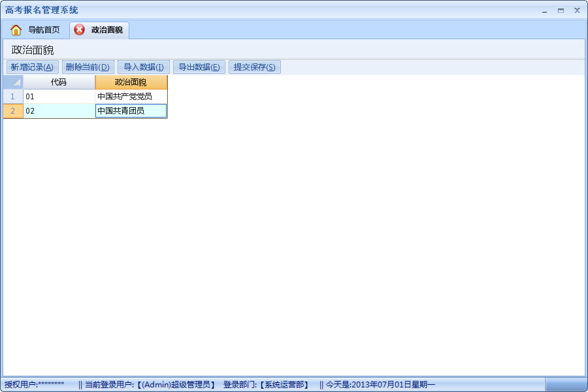The height and width of the screenshot is (392, 588).
Task: Open 导入数据(I) import function
Action: click(x=144, y=67)
